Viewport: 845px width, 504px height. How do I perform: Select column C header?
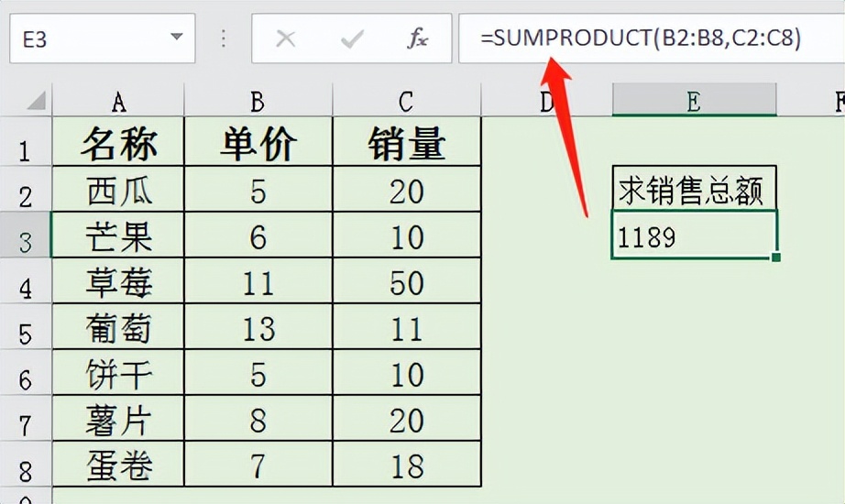(x=406, y=101)
